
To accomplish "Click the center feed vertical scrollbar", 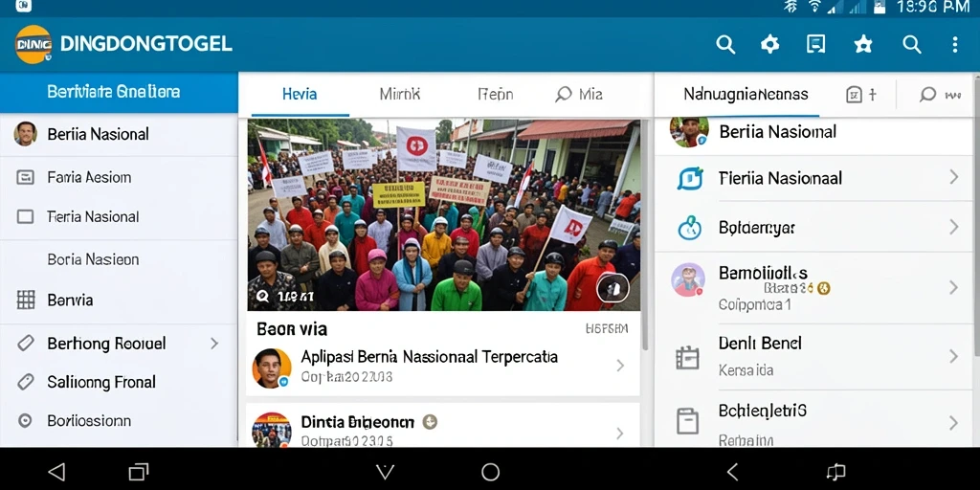I will coord(644,234).
